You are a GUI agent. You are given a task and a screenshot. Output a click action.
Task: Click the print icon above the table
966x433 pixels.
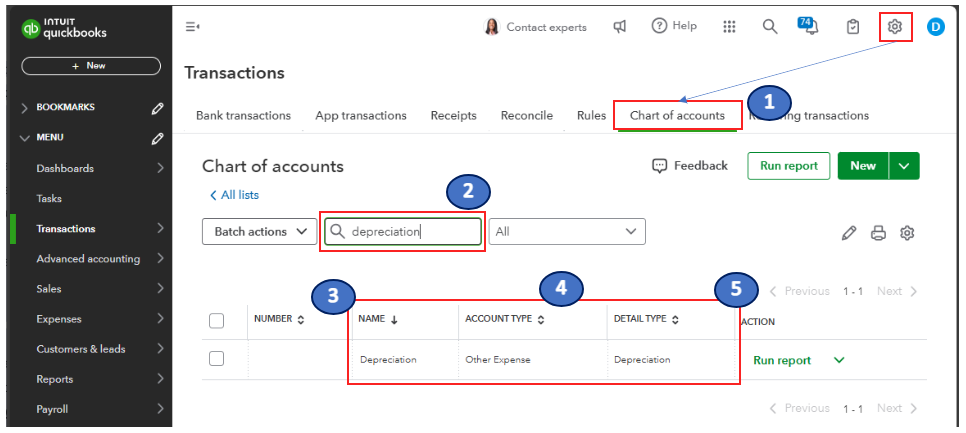pos(878,233)
